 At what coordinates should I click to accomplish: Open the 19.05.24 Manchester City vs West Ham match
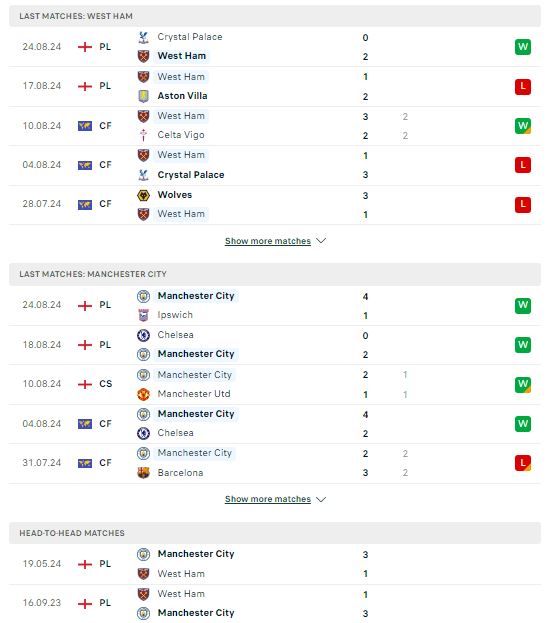tap(275, 564)
